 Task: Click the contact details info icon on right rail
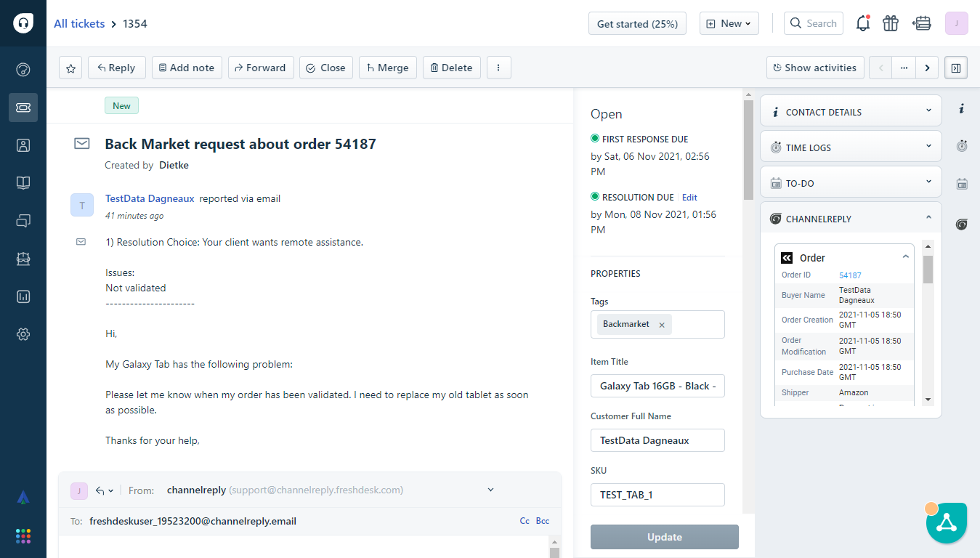point(962,109)
